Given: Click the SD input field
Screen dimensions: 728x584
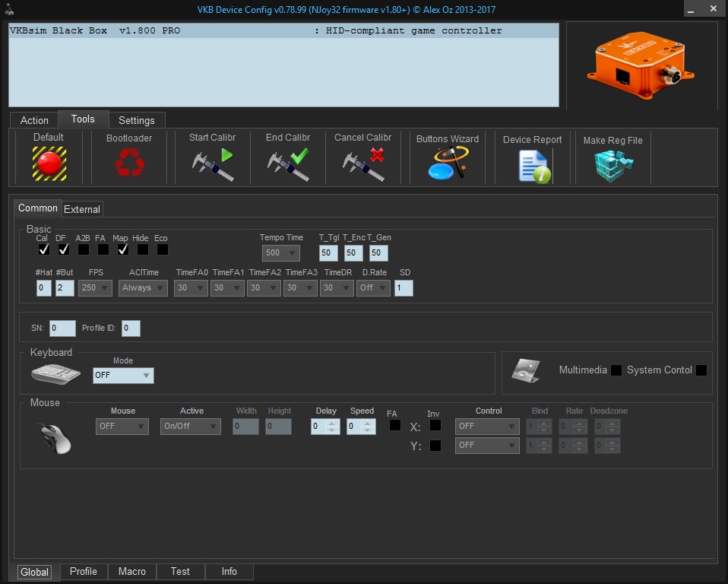Looking at the screenshot, I should [x=404, y=288].
